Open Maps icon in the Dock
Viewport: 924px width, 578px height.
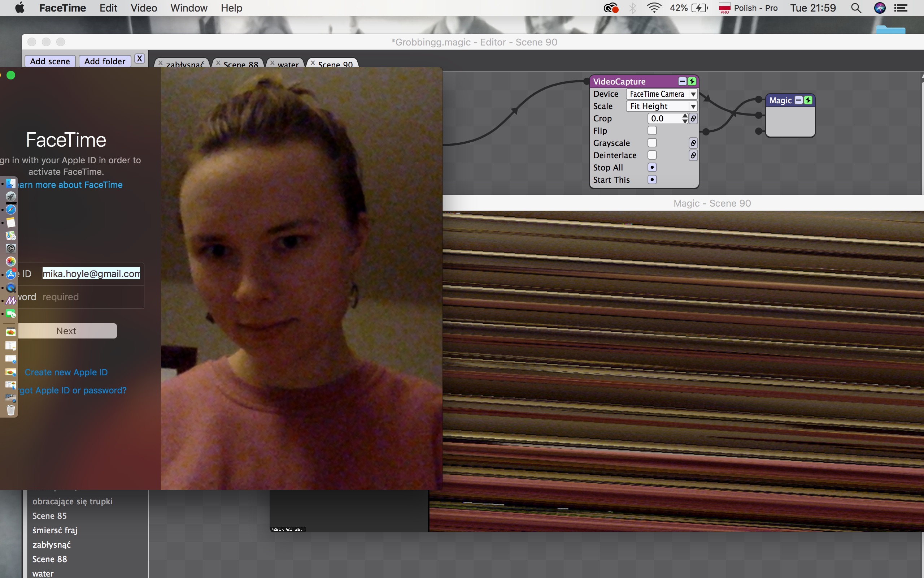point(11,236)
